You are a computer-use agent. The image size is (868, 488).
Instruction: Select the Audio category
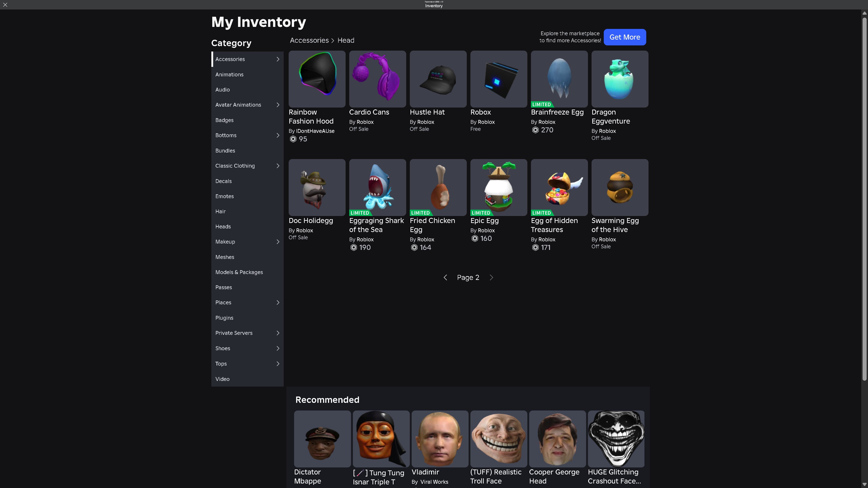point(247,90)
